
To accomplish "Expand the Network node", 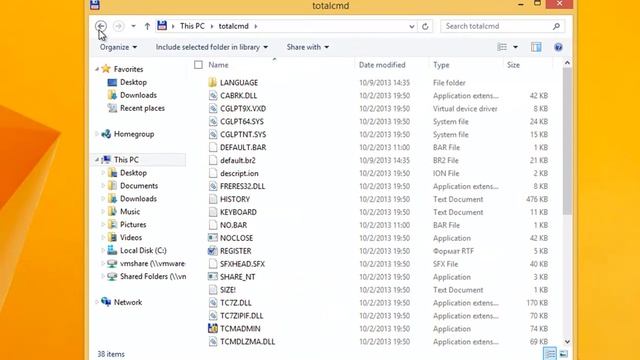I will click(x=97, y=302).
